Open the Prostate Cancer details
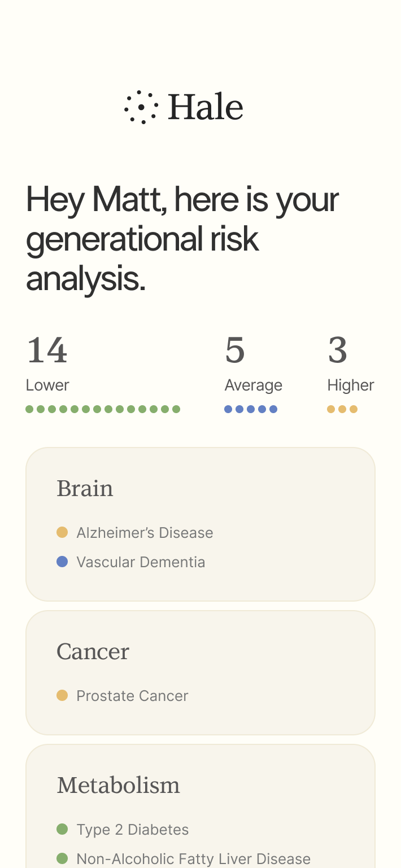This screenshot has width=401, height=868. coord(132,695)
